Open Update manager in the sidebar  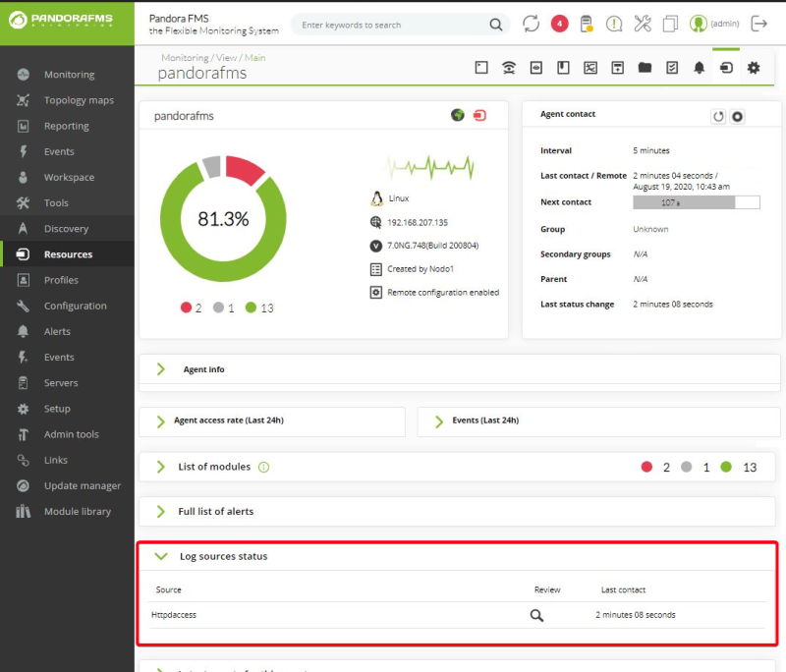(x=67, y=485)
